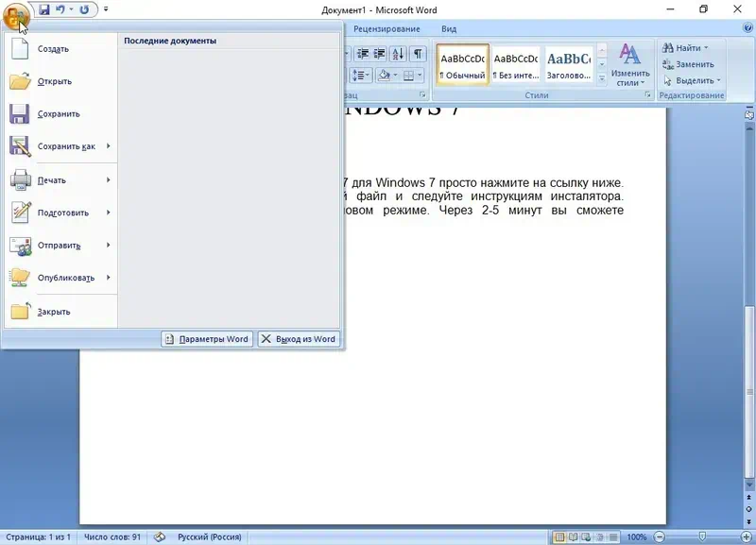This screenshot has width=756, height=545.
Task: Switch to Full Screen Reading view
Action: point(573,536)
